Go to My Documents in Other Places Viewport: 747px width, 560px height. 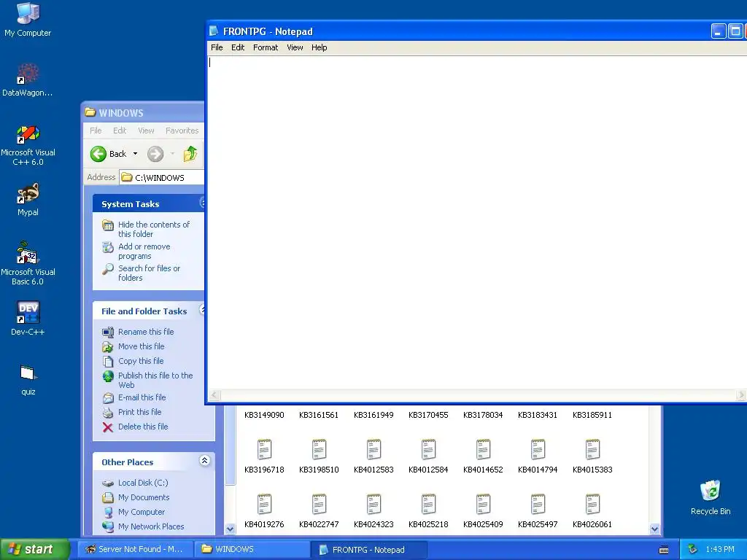click(144, 497)
